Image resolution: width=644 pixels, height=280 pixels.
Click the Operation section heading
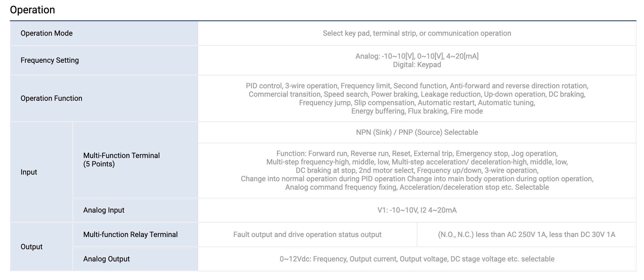pyautogui.click(x=32, y=10)
